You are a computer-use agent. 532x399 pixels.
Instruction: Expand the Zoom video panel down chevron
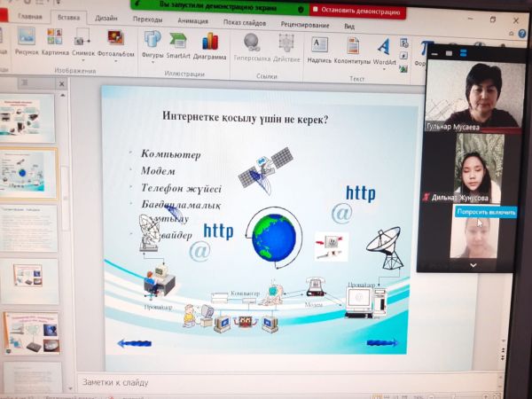[x=472, y=265]
